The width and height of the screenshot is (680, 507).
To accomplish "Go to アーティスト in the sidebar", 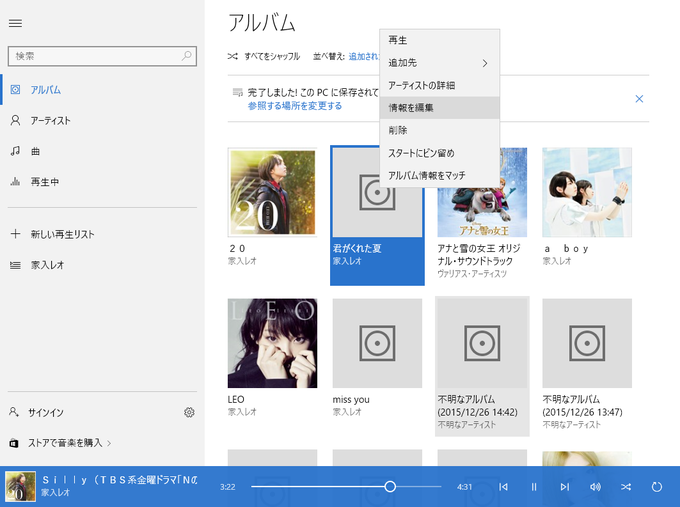I will [x=102, y=121].
